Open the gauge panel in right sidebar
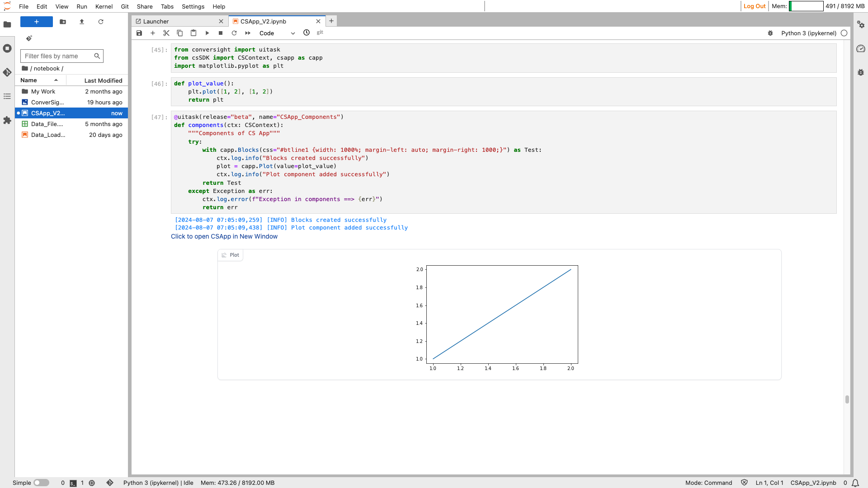The width and height of the screenshot is (868, 488). coord(861,48)
